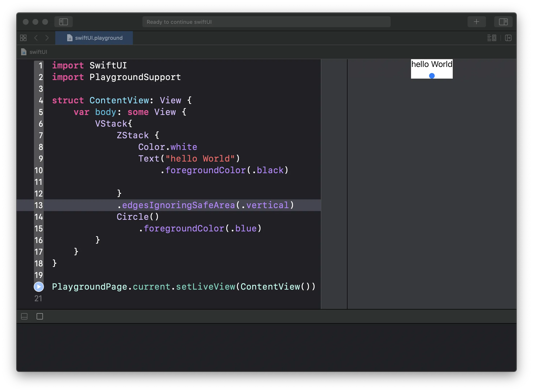
Task: Run playground with blue play button
Action: [x=39, y=286]
